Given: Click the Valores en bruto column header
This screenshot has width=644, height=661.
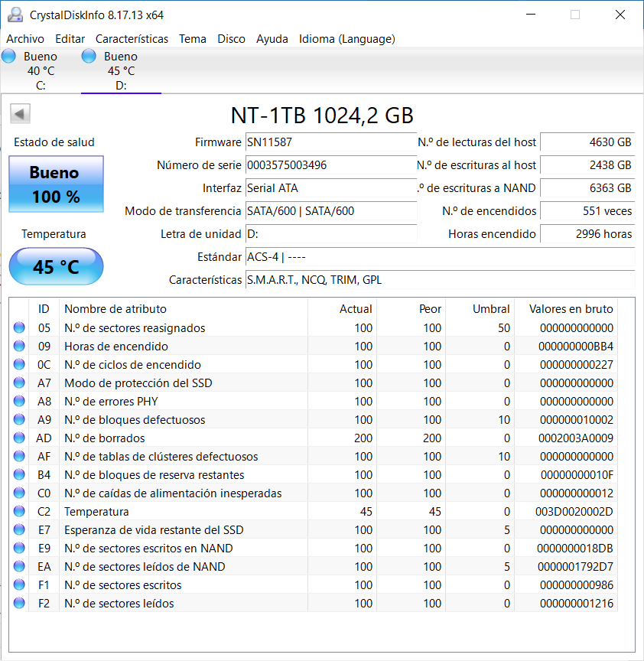Looking at the screenshot, I should click(571, 309).
